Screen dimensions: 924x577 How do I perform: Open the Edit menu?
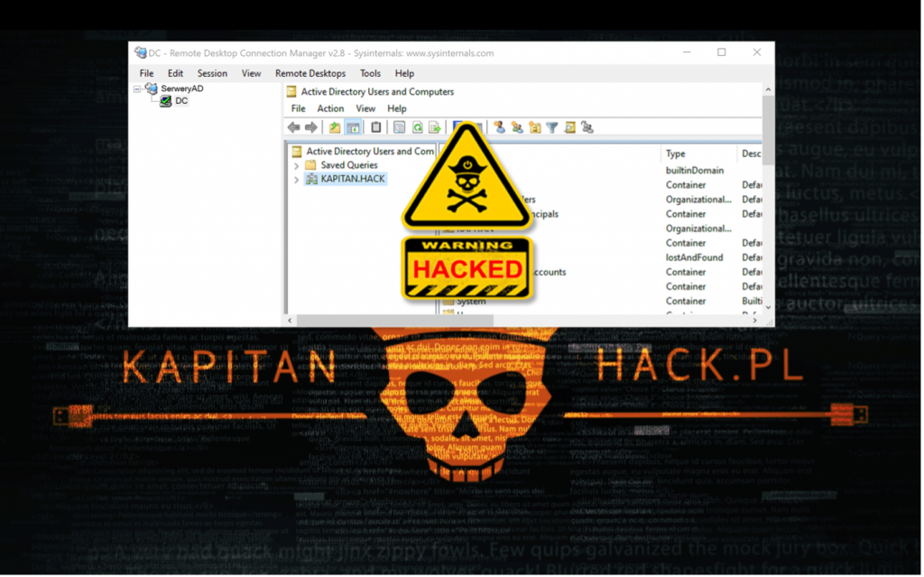(x=176, y=74)
